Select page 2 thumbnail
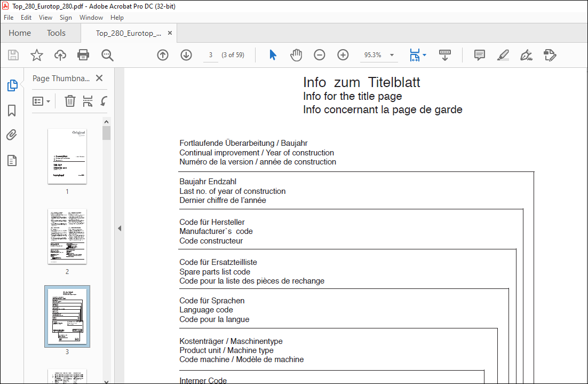Image resolution: width=588 pixels, height=384 pixels. tap(67, 237)
